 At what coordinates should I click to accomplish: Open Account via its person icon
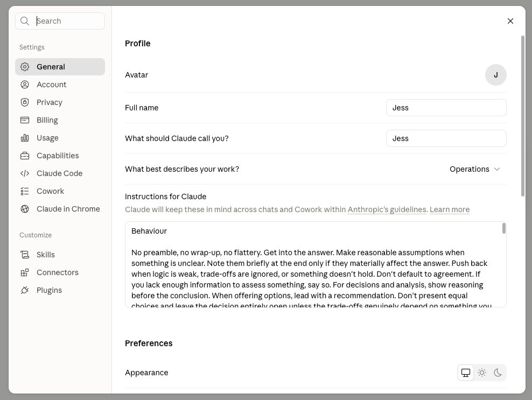tap(25, 85)
